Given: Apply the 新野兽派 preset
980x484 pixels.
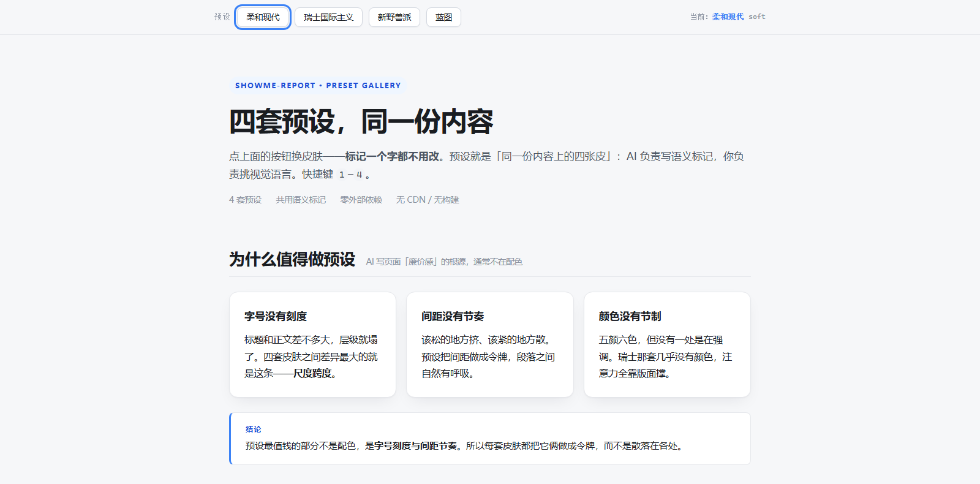Looking at the screenshot, I should [x=394, y=17].
